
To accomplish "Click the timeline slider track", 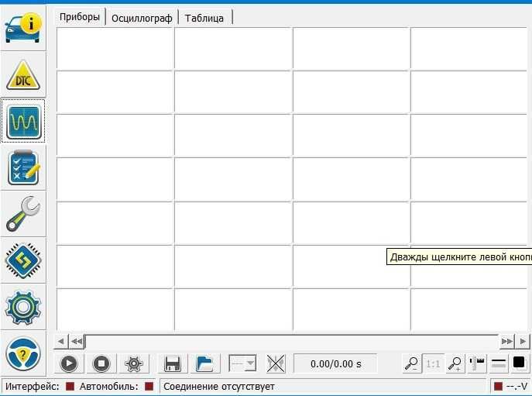I will point(292,341).
